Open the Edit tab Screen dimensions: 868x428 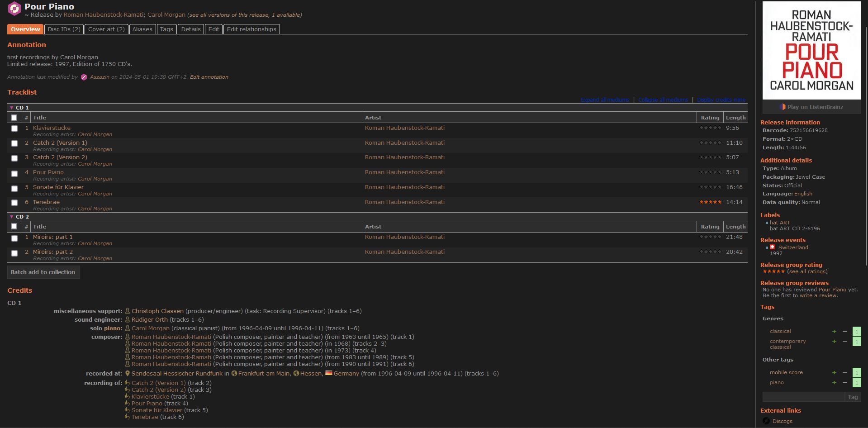coord(214,29)
